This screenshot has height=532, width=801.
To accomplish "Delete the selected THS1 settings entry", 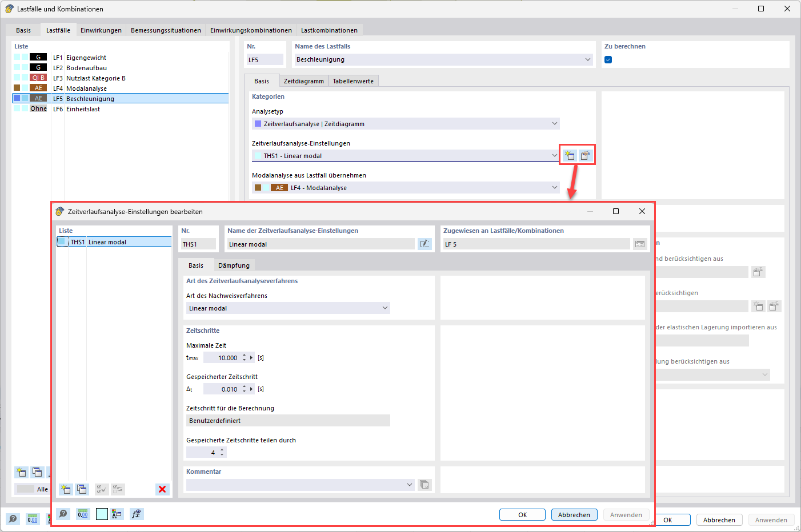I will click(x=162, y=489).
